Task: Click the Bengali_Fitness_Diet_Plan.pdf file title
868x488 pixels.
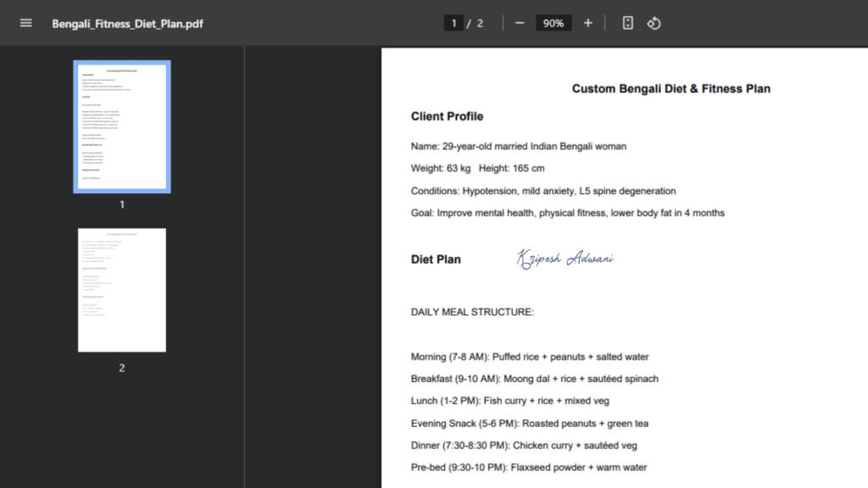Action: coord(127,24)
